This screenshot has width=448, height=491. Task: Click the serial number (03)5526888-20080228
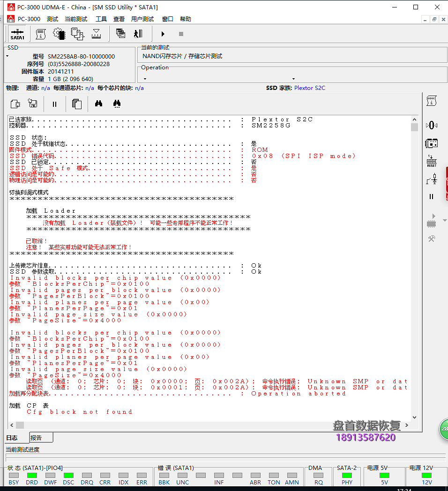(79, 64)
